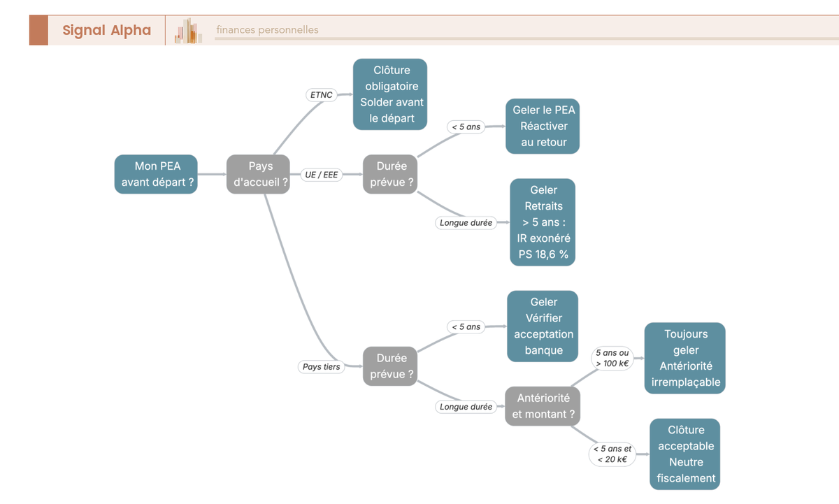Choose the 5 ans ou > 100 k€ label
839x504 pixels.
(612, 358)
